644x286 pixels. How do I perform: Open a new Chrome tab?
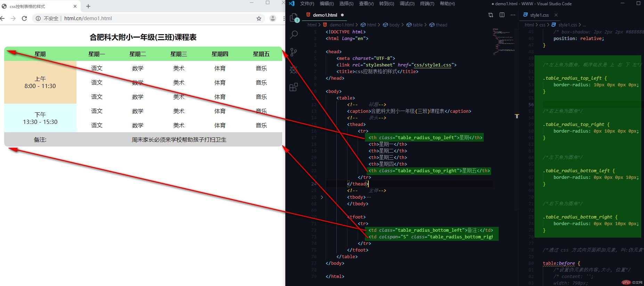(x=88, y=6)
